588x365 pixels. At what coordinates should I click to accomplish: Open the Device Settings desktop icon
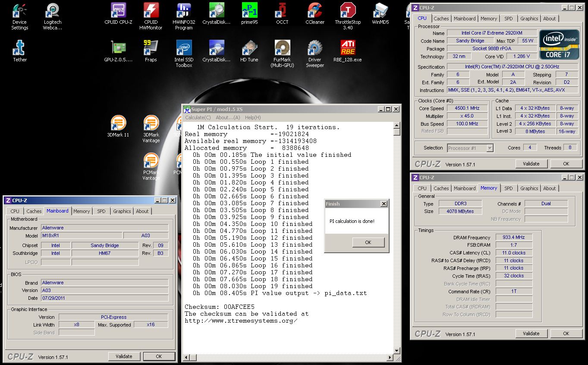[x=20, y=17]
